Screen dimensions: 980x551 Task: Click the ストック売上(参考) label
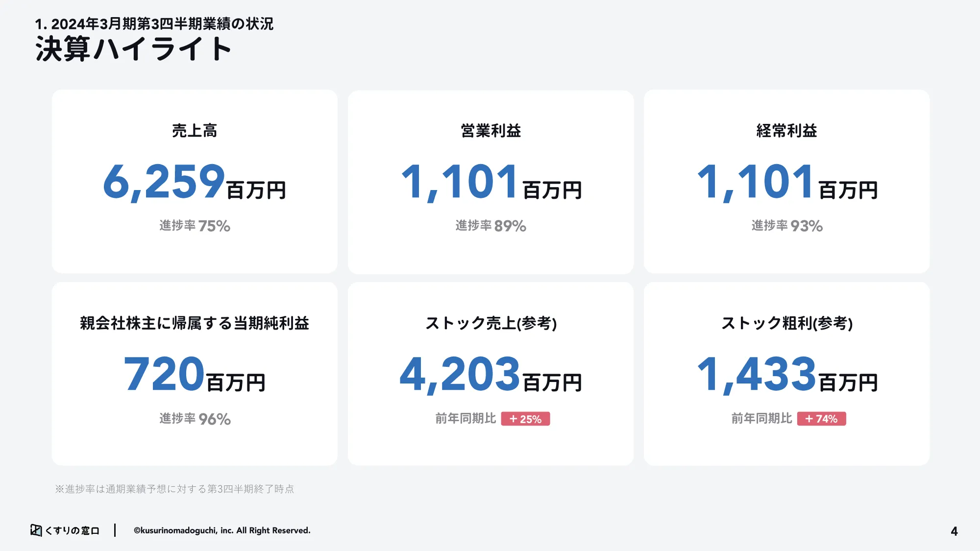490,323
